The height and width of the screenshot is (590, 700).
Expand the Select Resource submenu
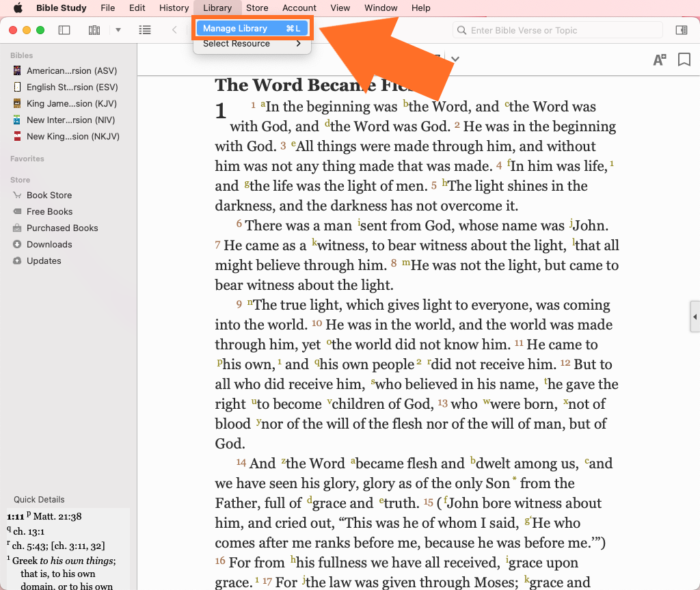(252, 44)
